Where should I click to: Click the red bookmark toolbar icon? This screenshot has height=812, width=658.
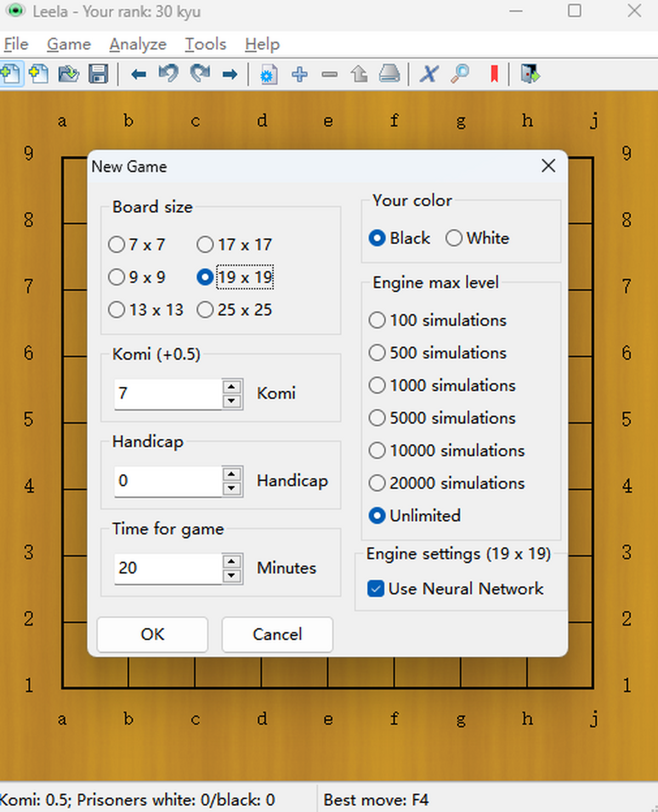pos(494,74)
